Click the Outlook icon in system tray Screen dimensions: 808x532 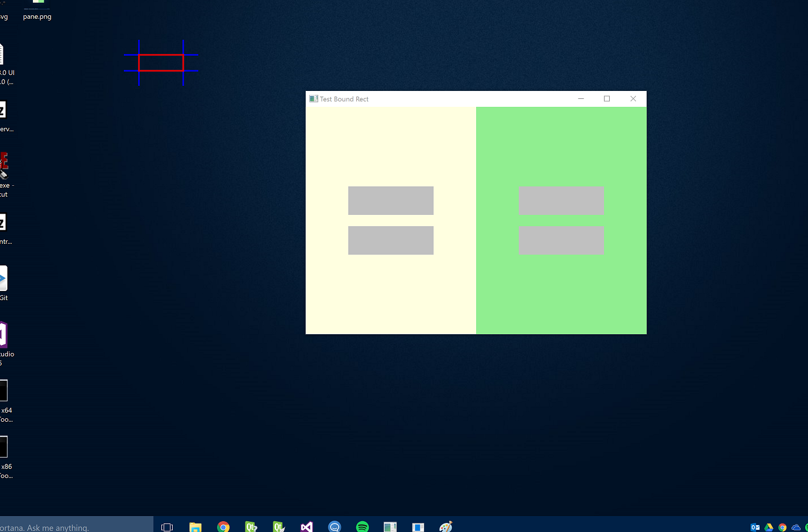coord(755,527)
